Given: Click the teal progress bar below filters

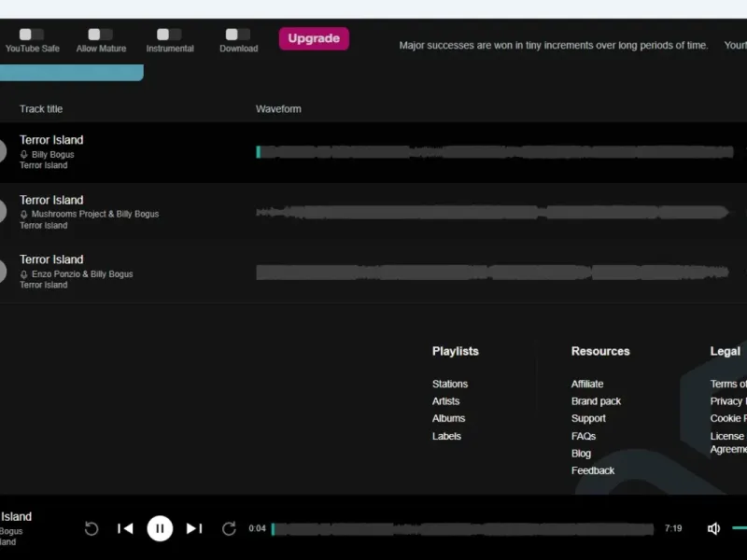Looking at the screenshot, I should 72,73.
